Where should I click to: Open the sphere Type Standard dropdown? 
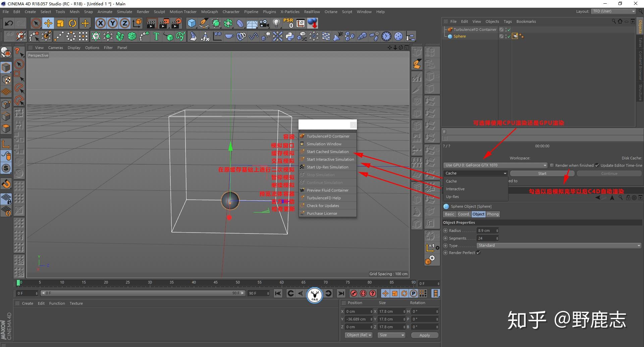pyautogui.click(x=559, y=246)
